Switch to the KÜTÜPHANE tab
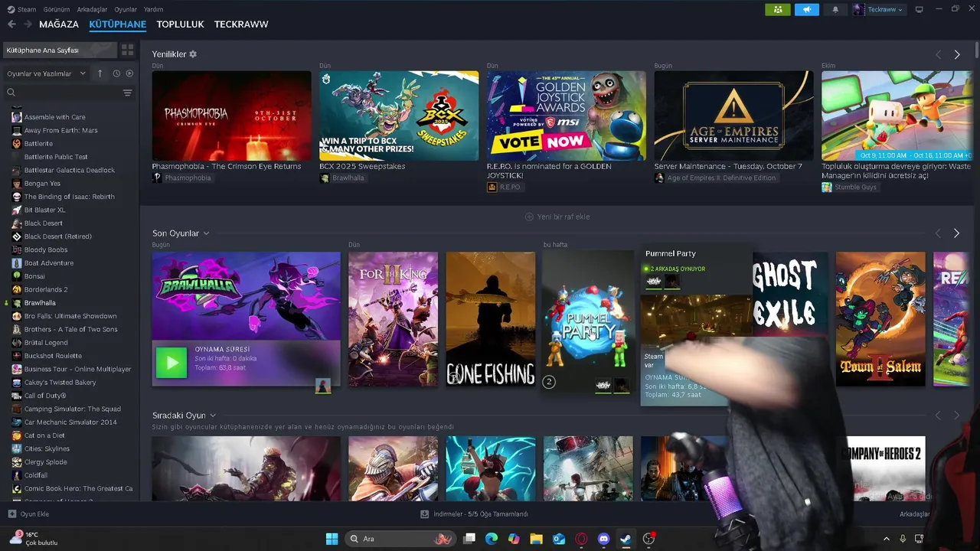 coord(117,24)
